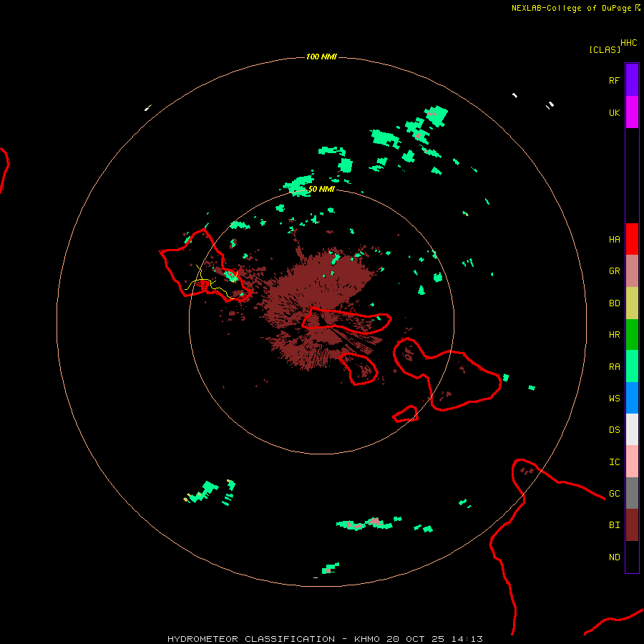Click the 14:13 timestamp

pos(467,639)
